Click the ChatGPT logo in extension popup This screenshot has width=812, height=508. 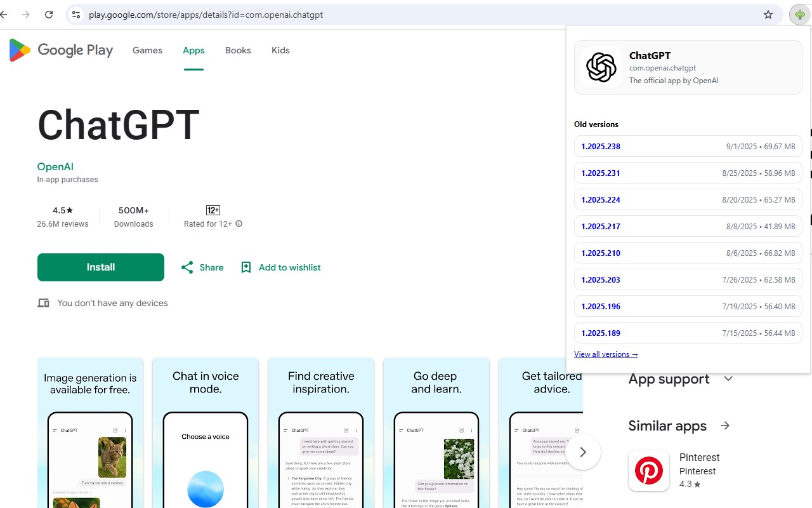(x=601, y=67)
